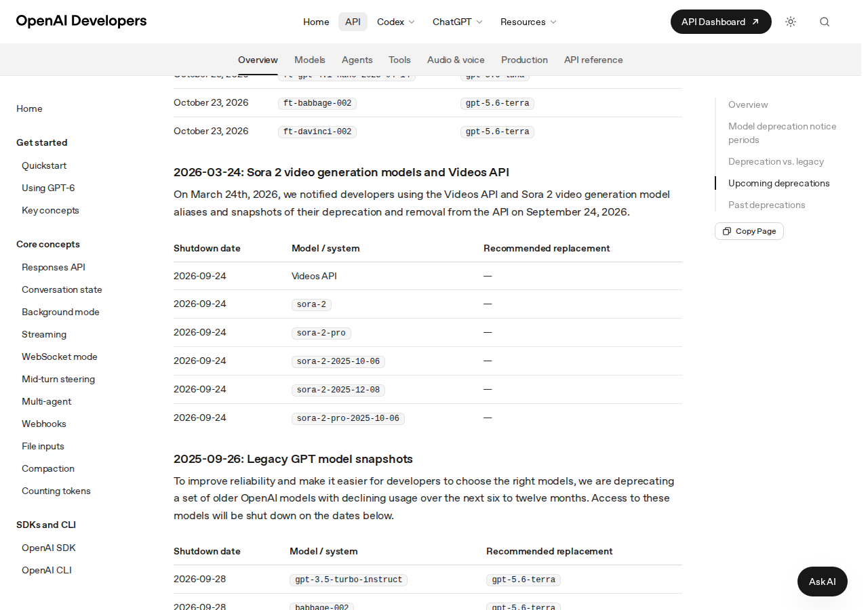Screen dimensions: 868x610
Task: Open Key concepts sidebar page
Action: tap(50, 210)
